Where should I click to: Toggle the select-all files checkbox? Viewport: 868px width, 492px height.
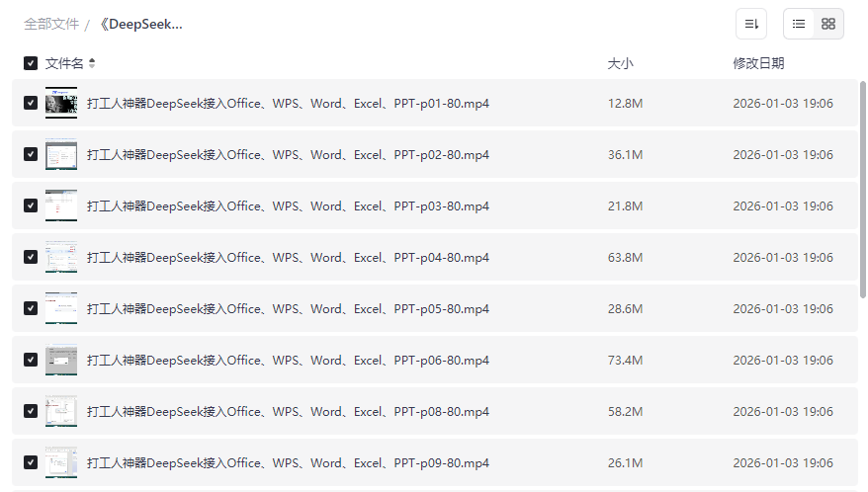pyautogui.click(x=31, y=63)
